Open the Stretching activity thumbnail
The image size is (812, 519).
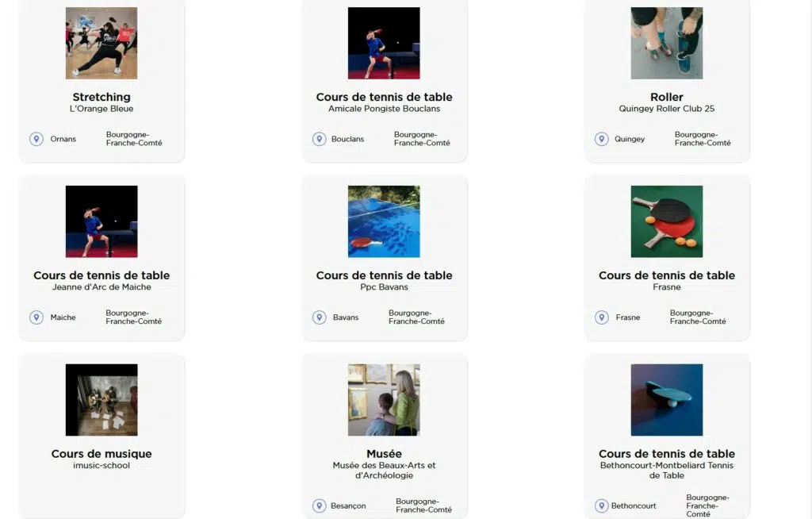101,43
